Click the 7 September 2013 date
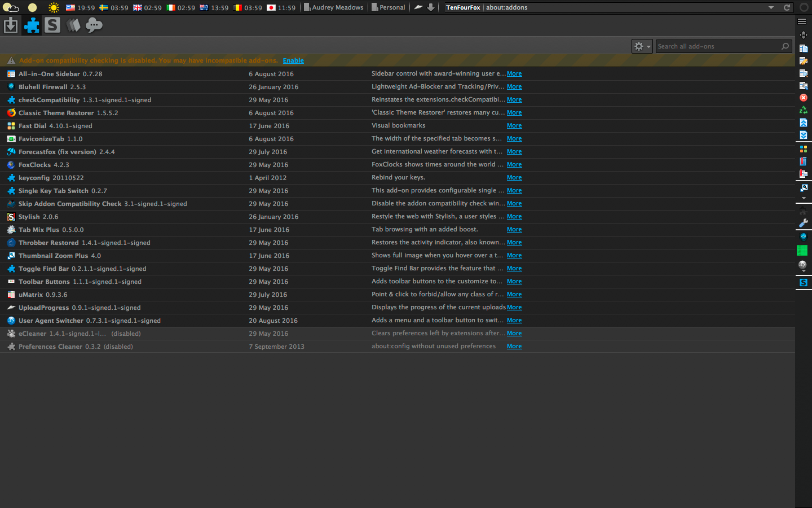 (x=276, y=347)
